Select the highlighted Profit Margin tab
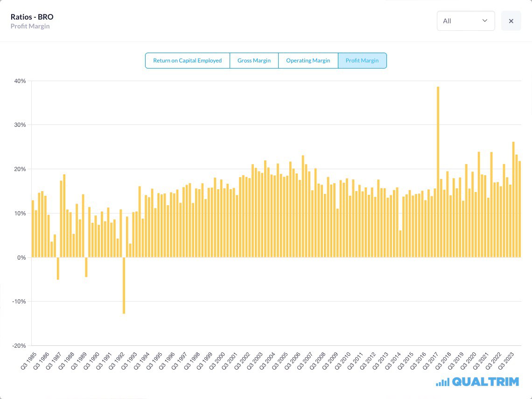This screenshot has height=399, width=532. point(362,61)
